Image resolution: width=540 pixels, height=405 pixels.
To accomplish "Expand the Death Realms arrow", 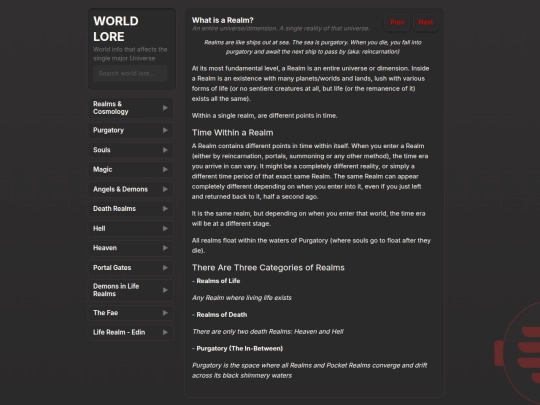I will pyautogui.click(x=165, y=209).
